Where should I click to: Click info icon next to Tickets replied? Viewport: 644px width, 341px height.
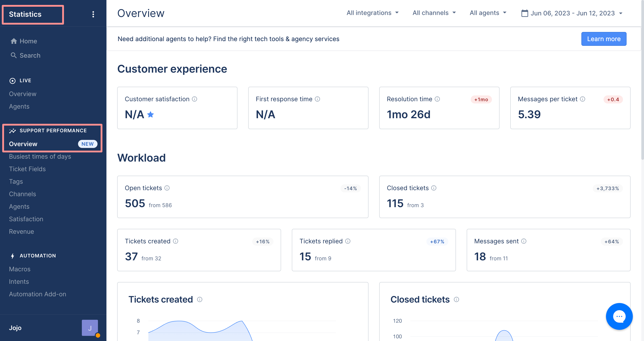click(348, 241)
